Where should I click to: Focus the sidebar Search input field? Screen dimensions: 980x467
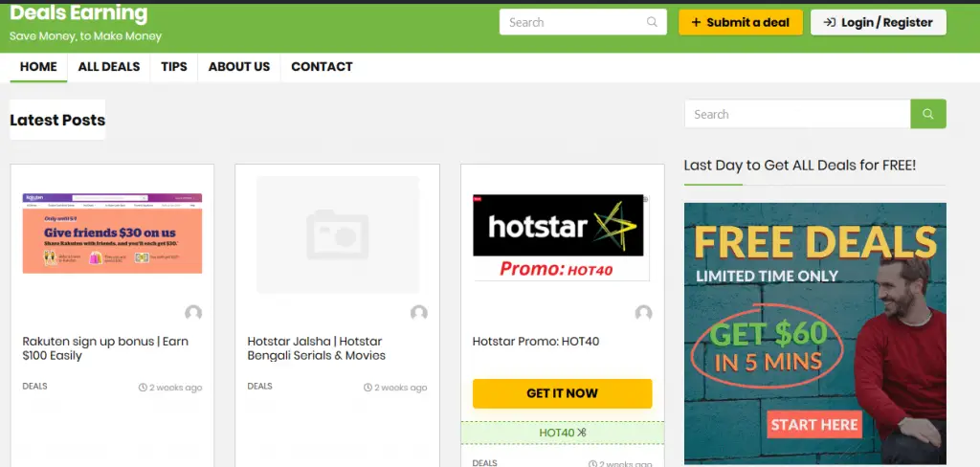coord(797,114)
